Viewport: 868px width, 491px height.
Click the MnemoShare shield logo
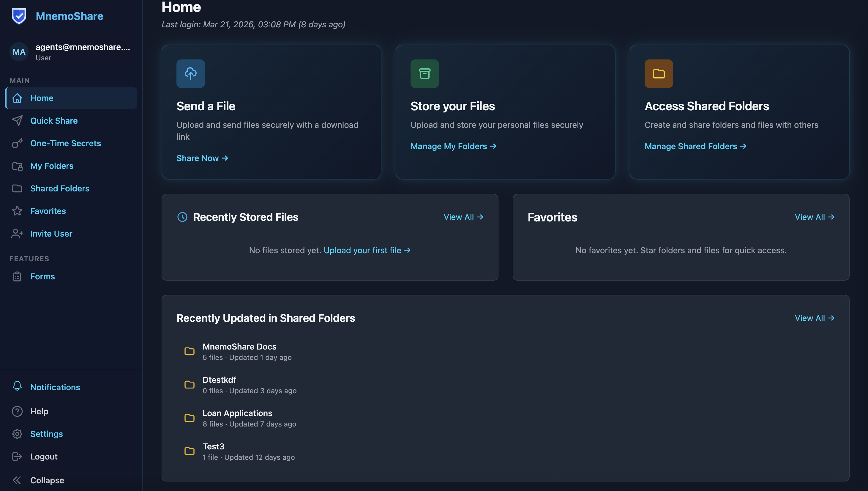(x=19, y=15)
